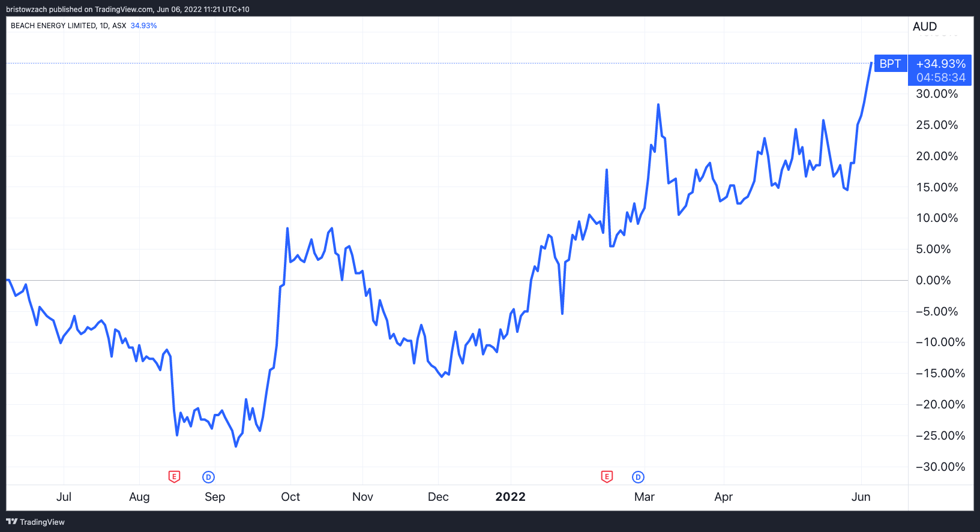980x532 pixels.
Task: Click the Jun label on time axis
Action: click(x=861, y=497)
